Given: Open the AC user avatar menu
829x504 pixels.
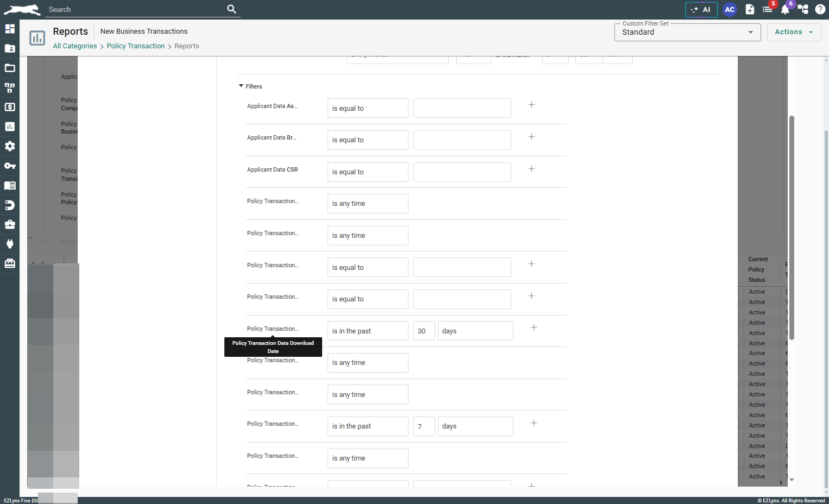Looking at the screenshot, I should [x=730, y=10].
